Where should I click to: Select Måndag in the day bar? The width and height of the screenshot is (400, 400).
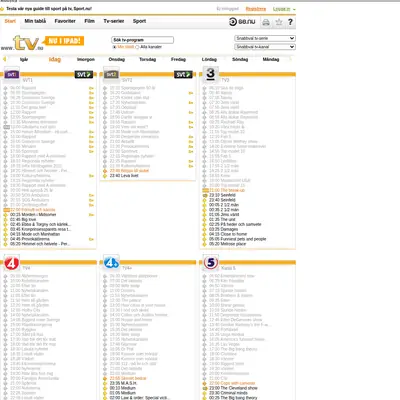point(271,59)
